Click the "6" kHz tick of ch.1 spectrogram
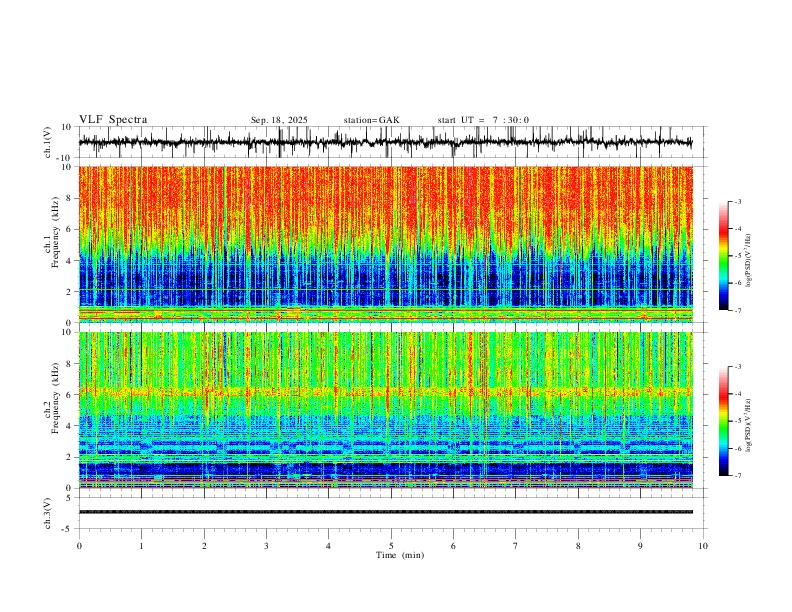 (68, 230)
